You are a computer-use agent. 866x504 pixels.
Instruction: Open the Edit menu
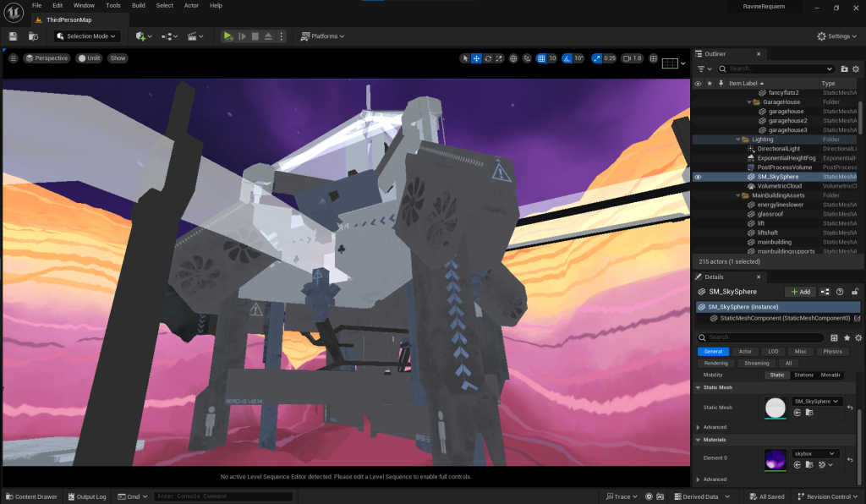58,6
